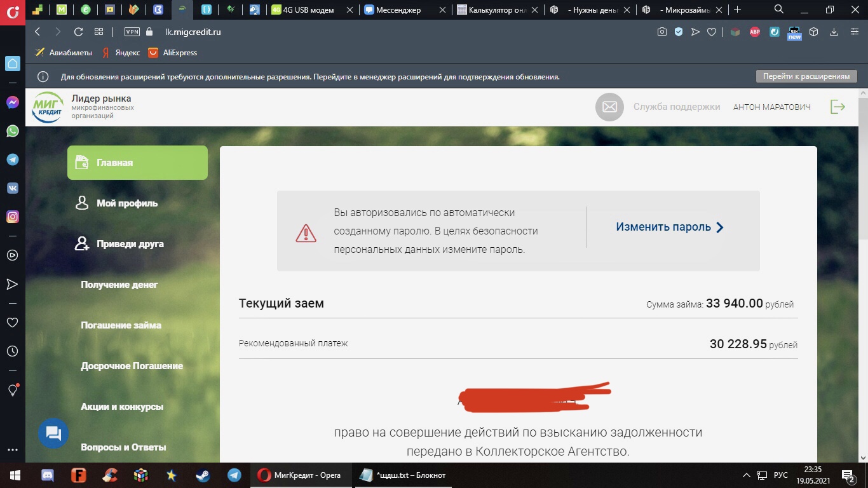The height and width of the screenshot is (488, 868).
Task: Open Facebook Messenger in Opera sidebar
Action: pos(12,102)
